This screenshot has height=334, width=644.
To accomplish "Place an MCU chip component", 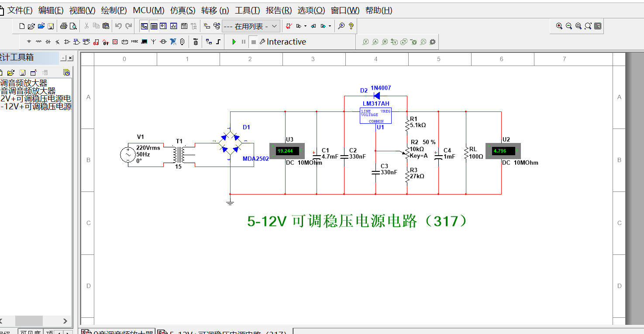I will click(x=195, y=42).
